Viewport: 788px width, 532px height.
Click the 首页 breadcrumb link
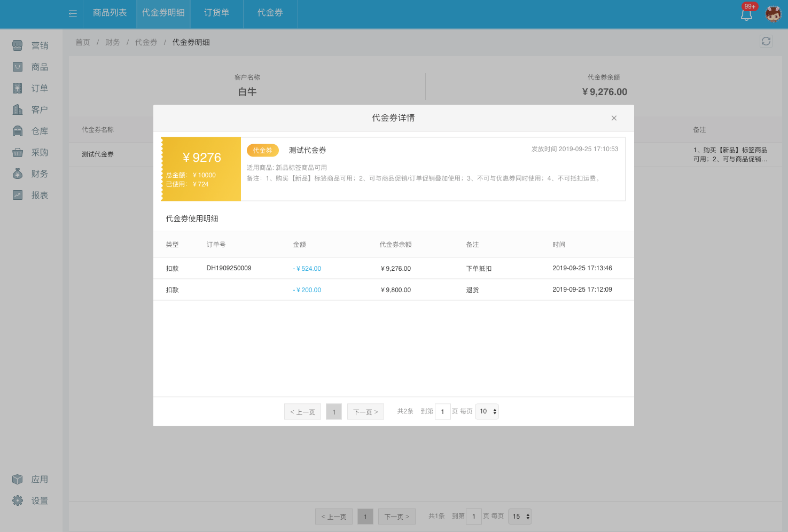tap(82, 42)
